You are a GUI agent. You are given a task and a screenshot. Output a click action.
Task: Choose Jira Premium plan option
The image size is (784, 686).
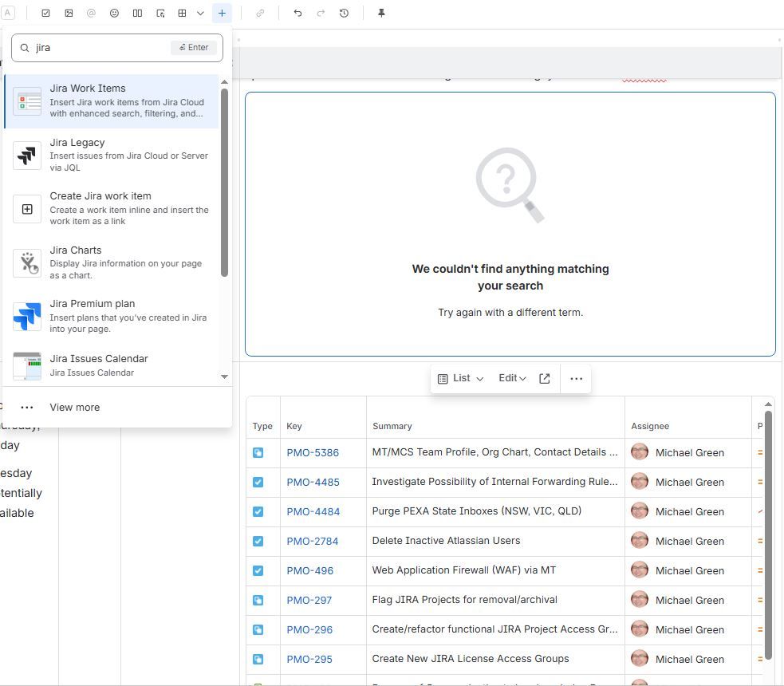click(x=111, y=317)
